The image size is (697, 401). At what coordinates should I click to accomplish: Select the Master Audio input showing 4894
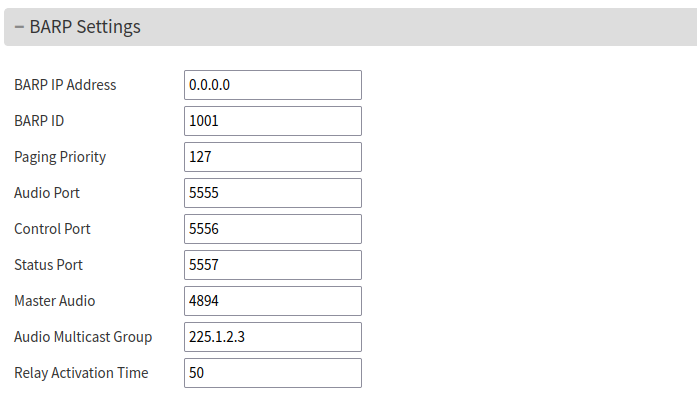click(x=272, y=301)
